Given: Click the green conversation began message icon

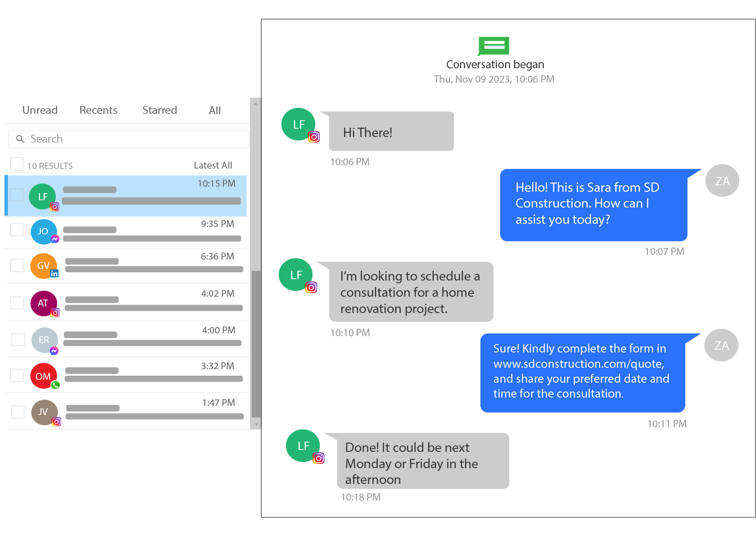Looking at the screenshot, I should point(494,46).
